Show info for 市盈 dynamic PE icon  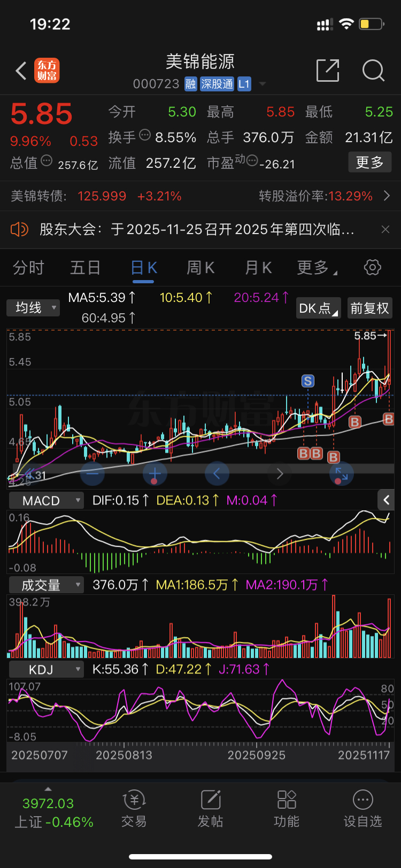click(252, 160)
